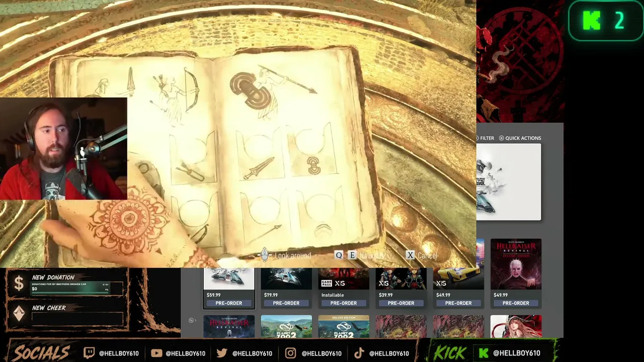This screenshot has height=362, width=644.
Task: Open the YouTube @HELLBOY610 handle
Action: [185, 353]
